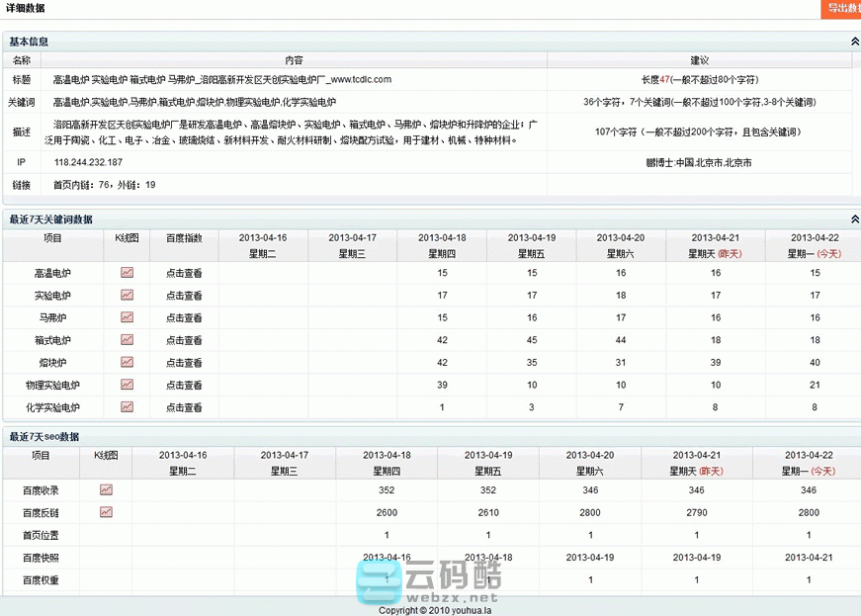View the chart icon for 化学实验电炉
Viewport: 861px width, 616px height.
127,407
